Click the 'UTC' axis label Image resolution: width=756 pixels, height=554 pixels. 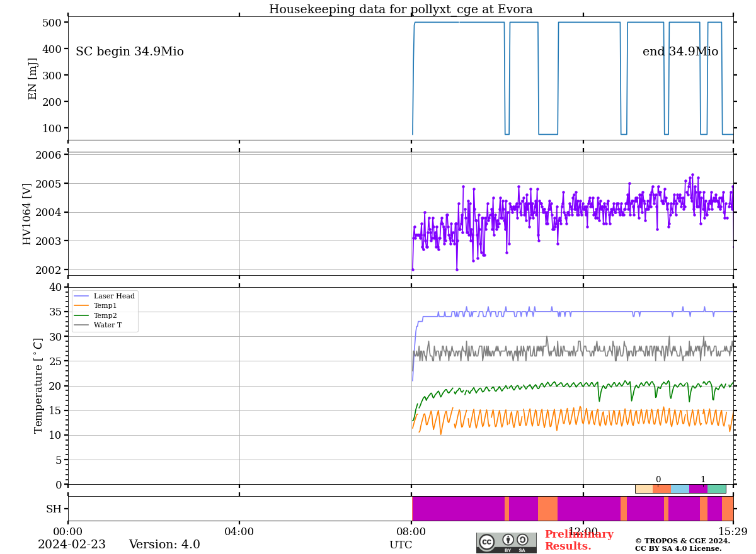click(x=401, y=545)
